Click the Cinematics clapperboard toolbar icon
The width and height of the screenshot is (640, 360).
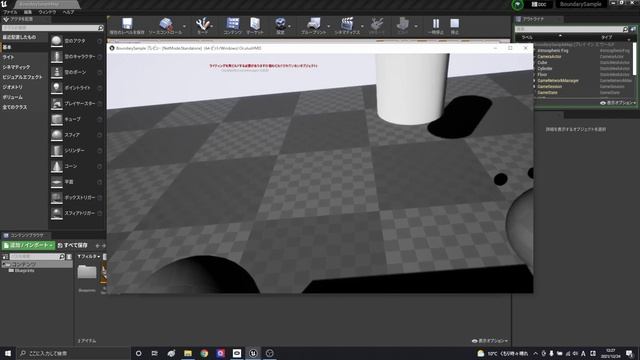[347, 24]
